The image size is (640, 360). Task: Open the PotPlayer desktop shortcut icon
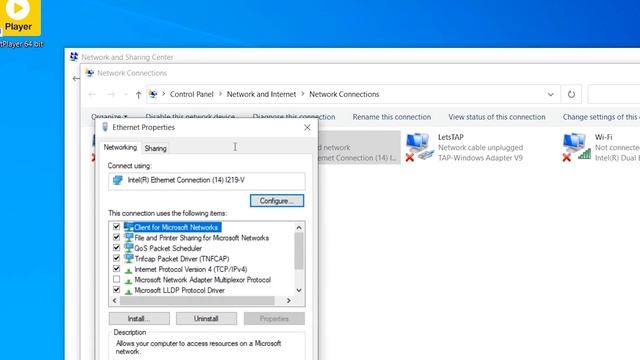click(19, 18)
